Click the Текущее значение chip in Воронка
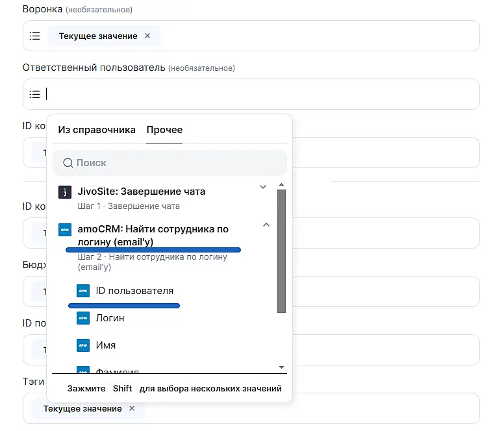Image resolution: width=504 pixels, height=431 pixels. pyautogui.click(x=98, y=36)
